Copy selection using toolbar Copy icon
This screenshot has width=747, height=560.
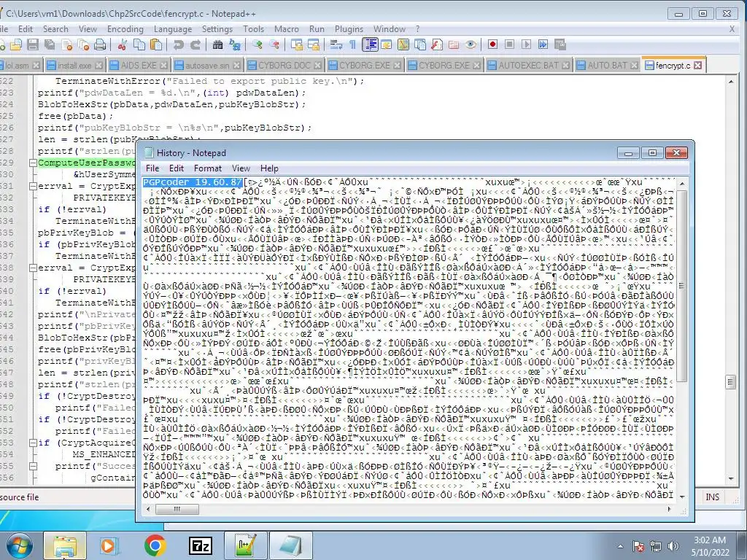tap(139, 44)
